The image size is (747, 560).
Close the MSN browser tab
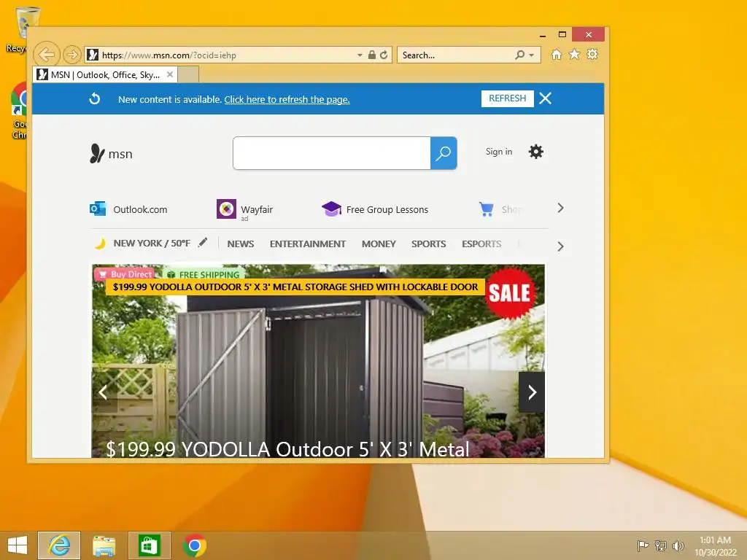pos(169,75)
